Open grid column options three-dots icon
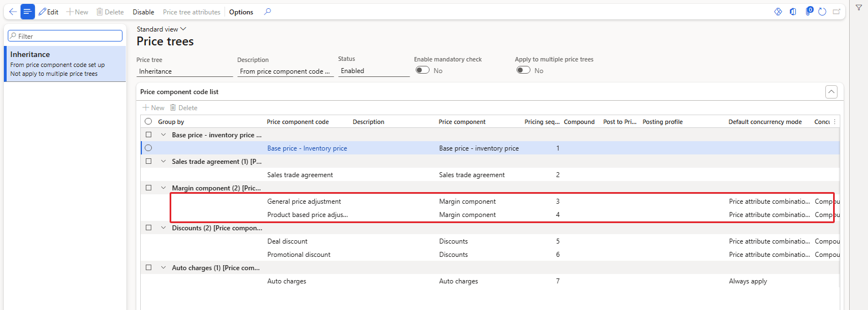 click(x=835, y=122)
